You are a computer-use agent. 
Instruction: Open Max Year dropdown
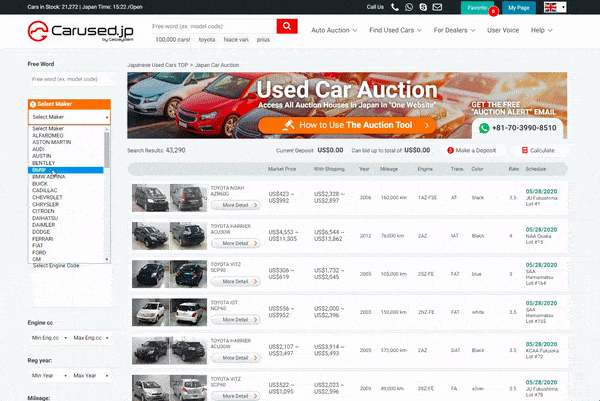pyautogui.click(x=91, y=376)
